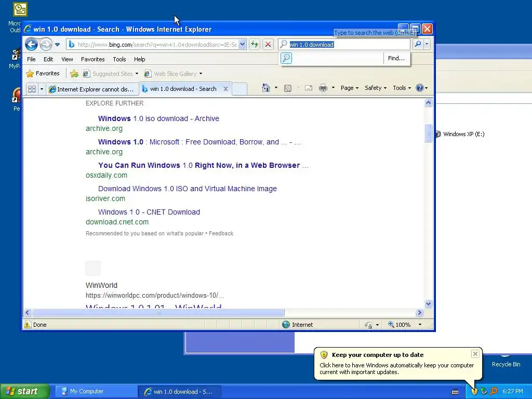Close the win 1.0 download Search tab
Screen dimensions: 532x399
[x=225, y=89]
